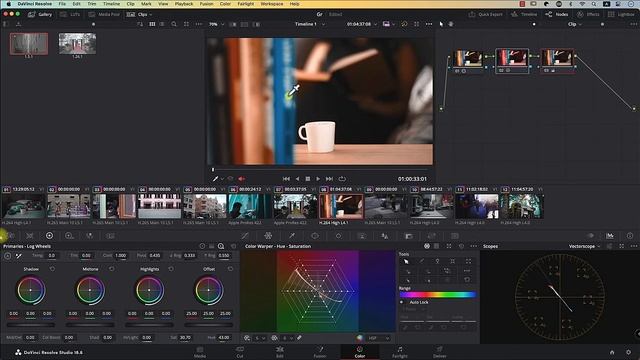Open project settings gear icon
Image resolution: width=640 pixels, height=360 pixels.
(x=629, y=352)
